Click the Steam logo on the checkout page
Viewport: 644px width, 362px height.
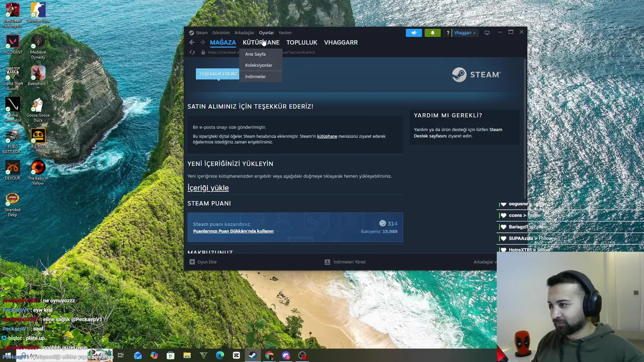pyautogui.click(x=476, y=74)
